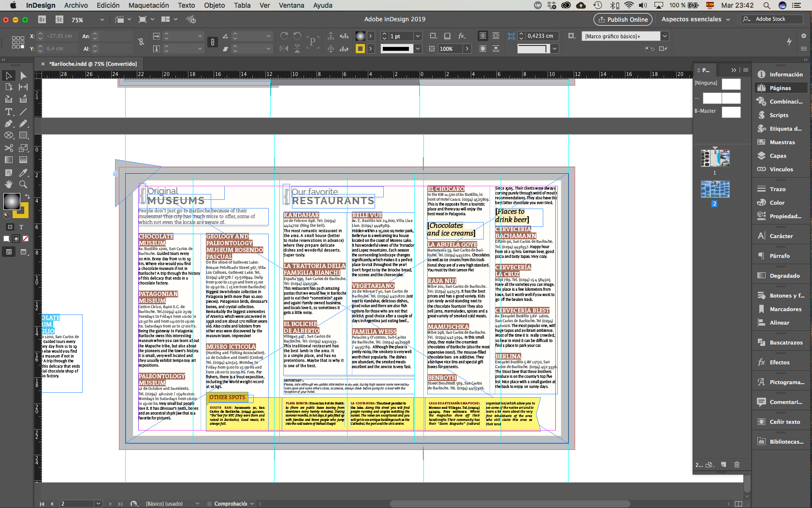The image size is (812, 508).
Task: Select the Direct Selection tool arrow
Action: 23,75
